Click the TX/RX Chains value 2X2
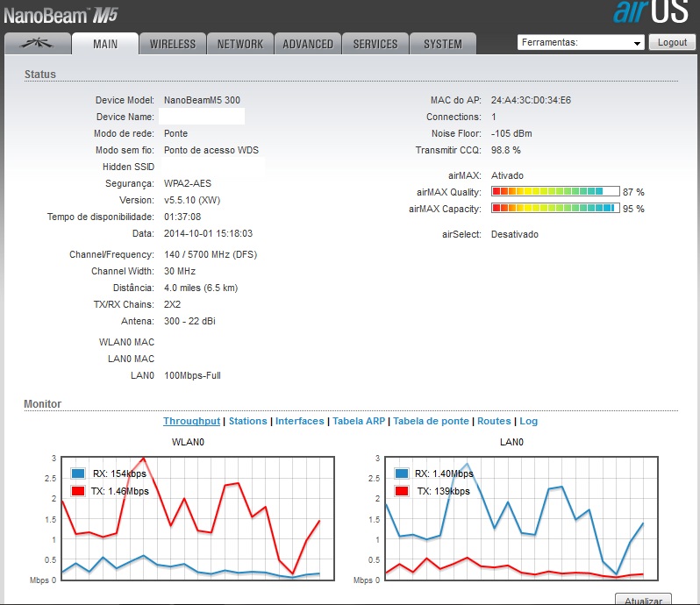Viewport: 700px width, 605px height. [172, 304]
